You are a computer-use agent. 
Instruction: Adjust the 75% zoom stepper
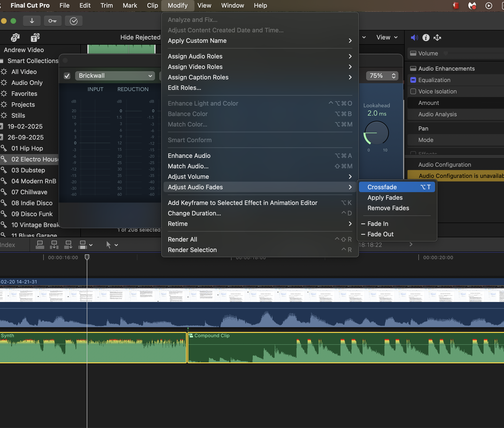pyautogui.click(x=393, y=76)
